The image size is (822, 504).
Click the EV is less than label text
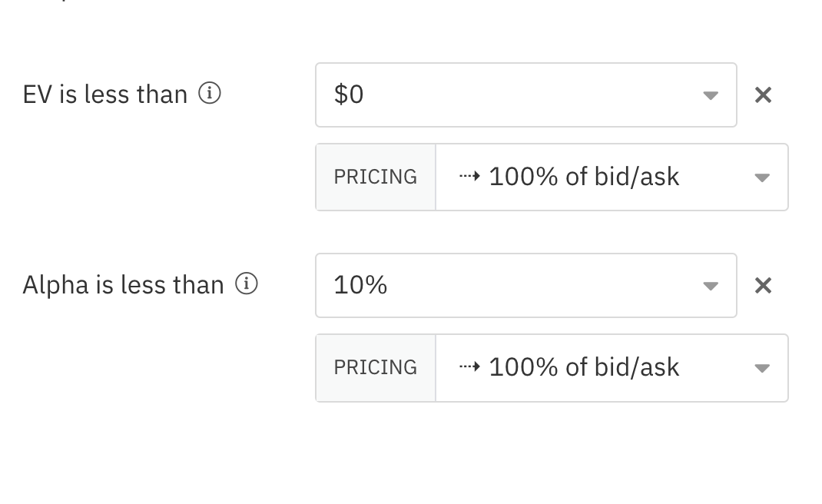tap(104, 95)
